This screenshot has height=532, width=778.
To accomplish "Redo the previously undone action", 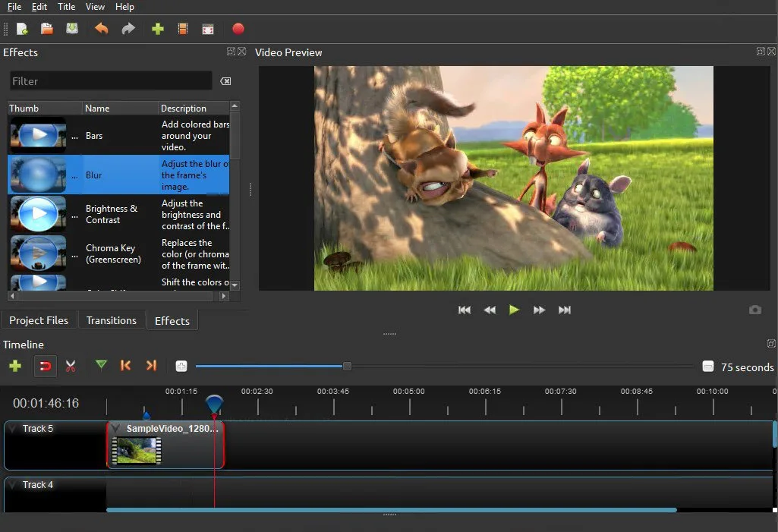I will pyautogui.click(x=128, y=28).
